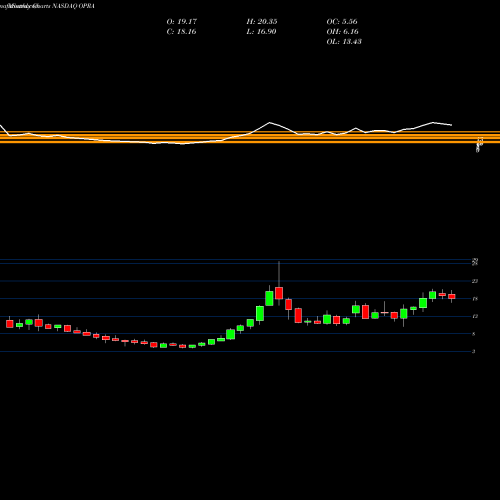Click the OL: 13.43 reading
500x500 pixels.
[x=344, y=42]
